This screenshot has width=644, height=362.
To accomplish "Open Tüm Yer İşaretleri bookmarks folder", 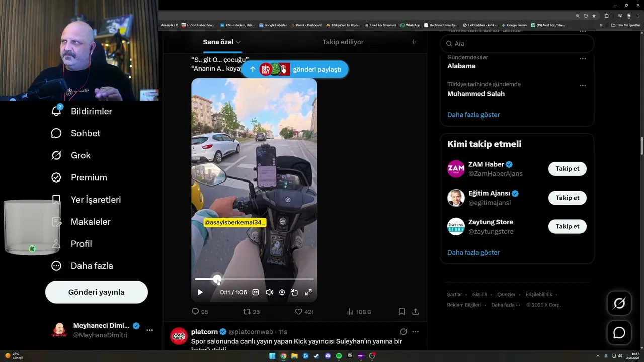I will pyautogui.click(x=625, y=25).
